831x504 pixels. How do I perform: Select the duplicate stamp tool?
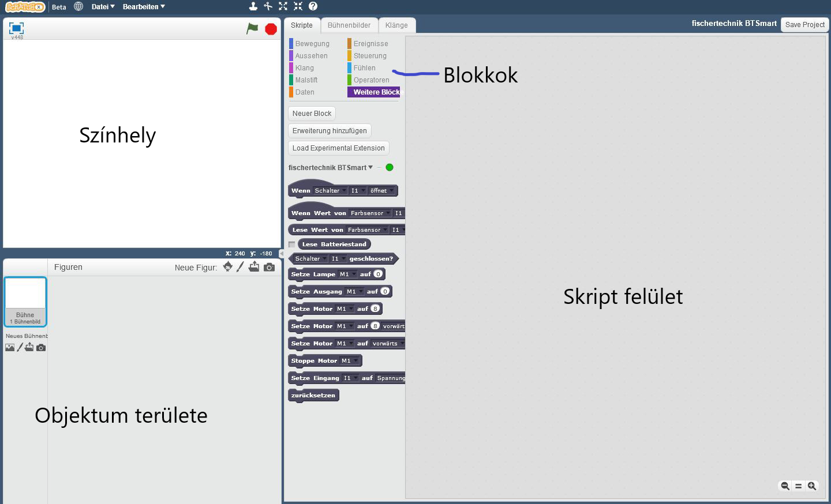pos(253,6)
